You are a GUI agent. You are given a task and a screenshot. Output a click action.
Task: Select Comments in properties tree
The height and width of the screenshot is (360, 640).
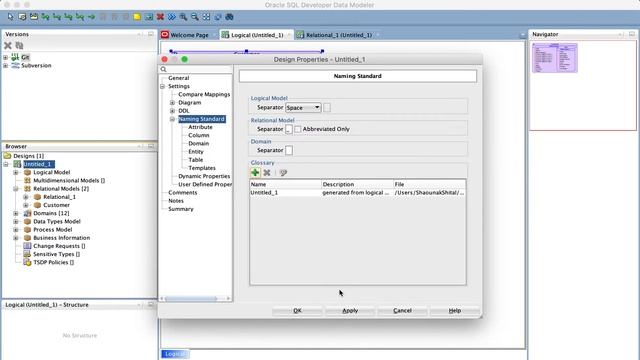click(182, 192)
